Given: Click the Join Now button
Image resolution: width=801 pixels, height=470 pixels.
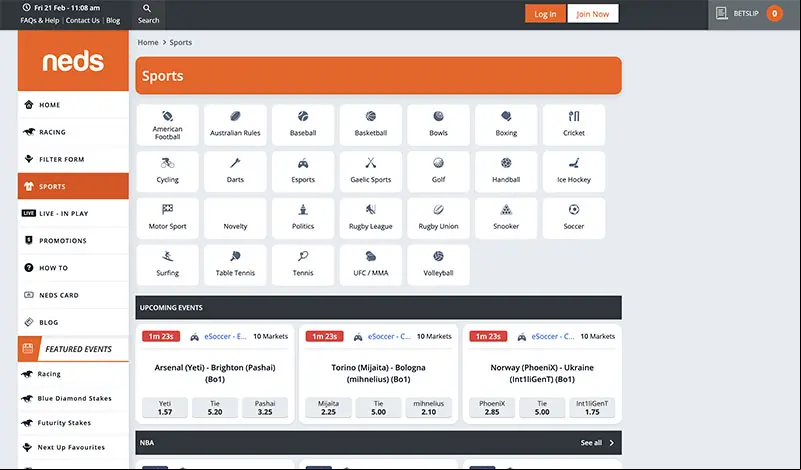Looking at the screenshot, I should tap(593, 14).
